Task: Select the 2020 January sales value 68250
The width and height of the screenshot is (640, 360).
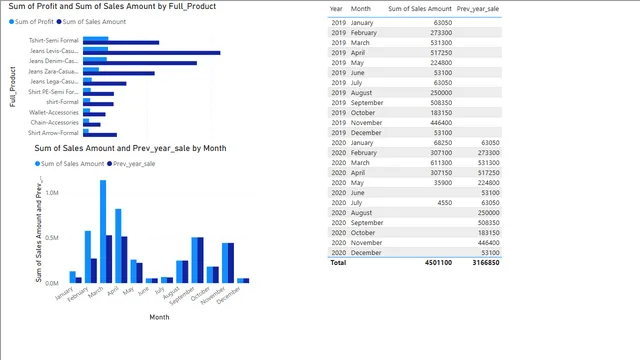Action: point(442,143)
